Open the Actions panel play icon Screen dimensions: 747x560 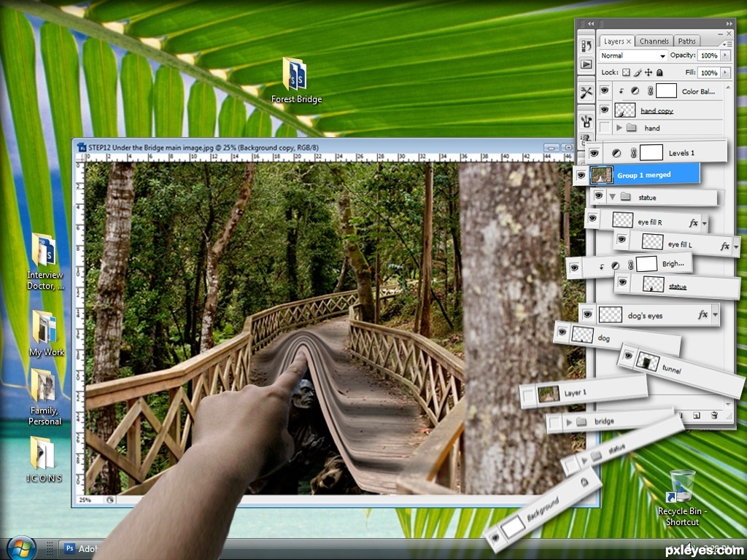pos(587,64)
